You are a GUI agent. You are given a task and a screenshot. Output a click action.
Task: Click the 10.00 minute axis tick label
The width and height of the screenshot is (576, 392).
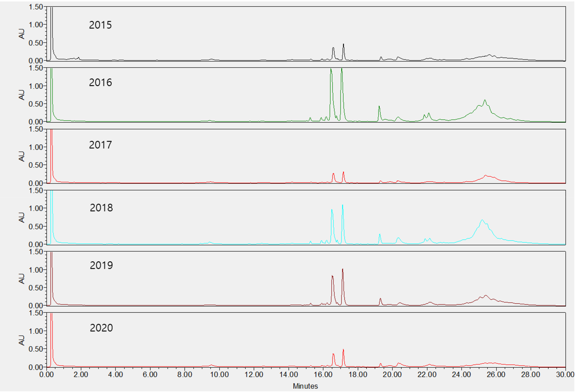tap(219, 374)
